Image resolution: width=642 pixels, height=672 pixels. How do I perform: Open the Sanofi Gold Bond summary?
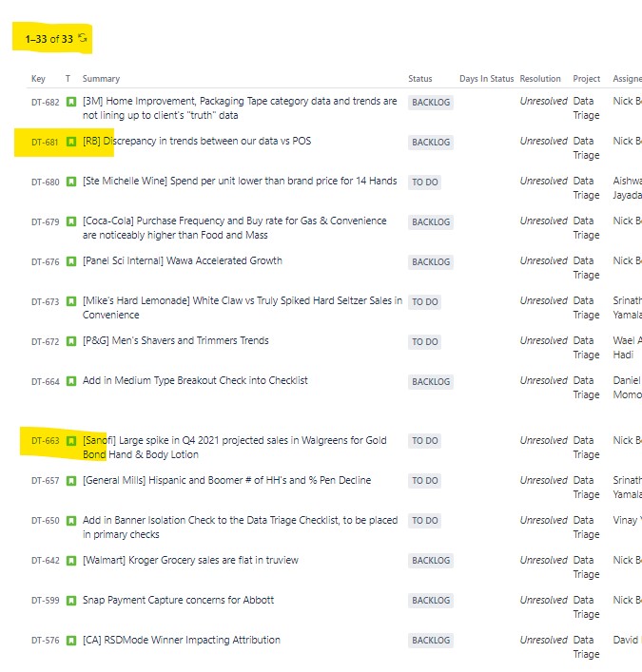tap(235, 447)
